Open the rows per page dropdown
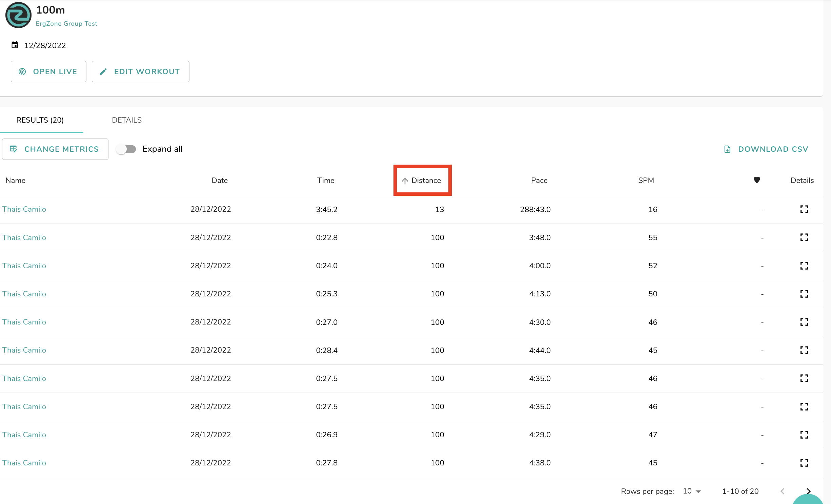Screen dimensions: 831x504 click(692, 491)
